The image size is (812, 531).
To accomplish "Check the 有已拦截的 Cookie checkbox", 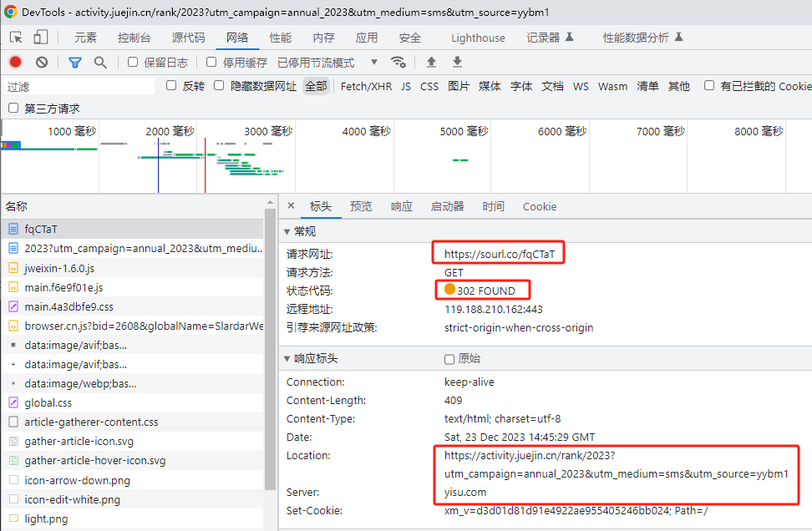I will (x=709, y=85).
